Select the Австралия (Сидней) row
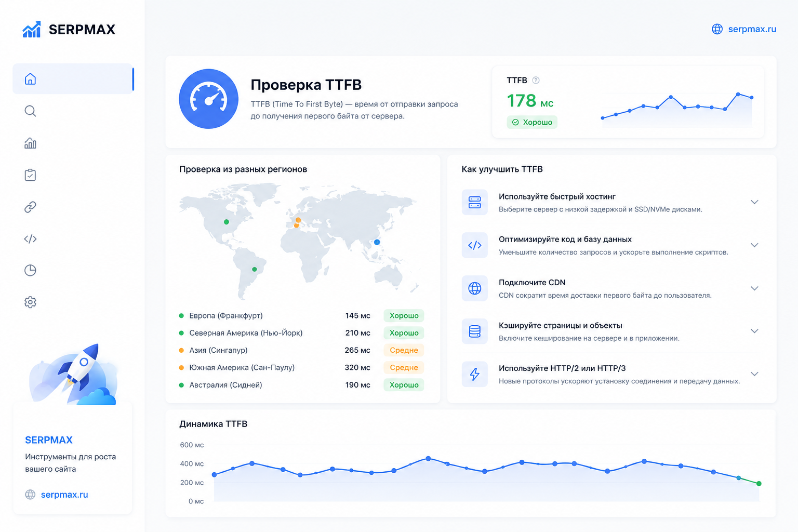 coord(301,385)
